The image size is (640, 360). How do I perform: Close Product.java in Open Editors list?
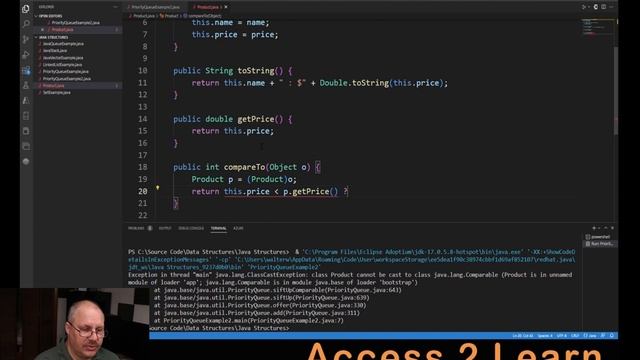[42, 29]
